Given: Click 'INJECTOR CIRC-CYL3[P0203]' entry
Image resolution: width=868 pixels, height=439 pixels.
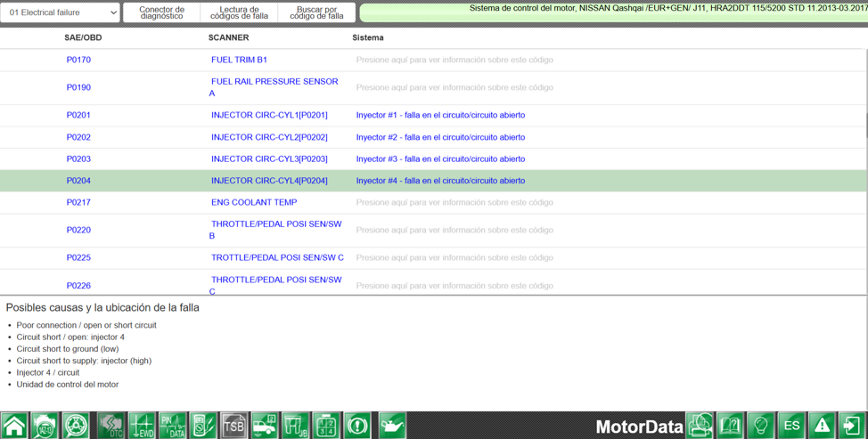Looking at the screenshot, I should pos(269,159).
